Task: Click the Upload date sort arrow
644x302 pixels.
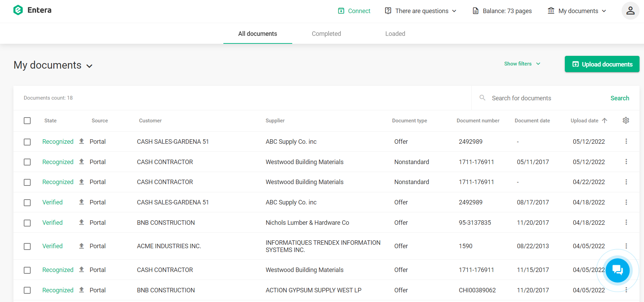Action: tap(604, 120)
